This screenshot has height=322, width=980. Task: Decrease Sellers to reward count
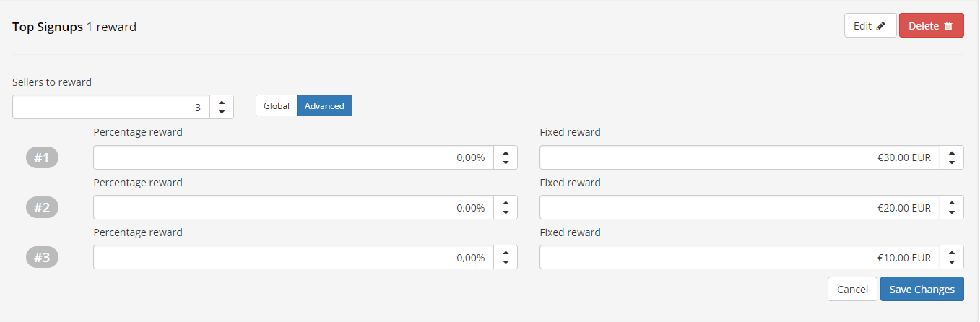222,112
